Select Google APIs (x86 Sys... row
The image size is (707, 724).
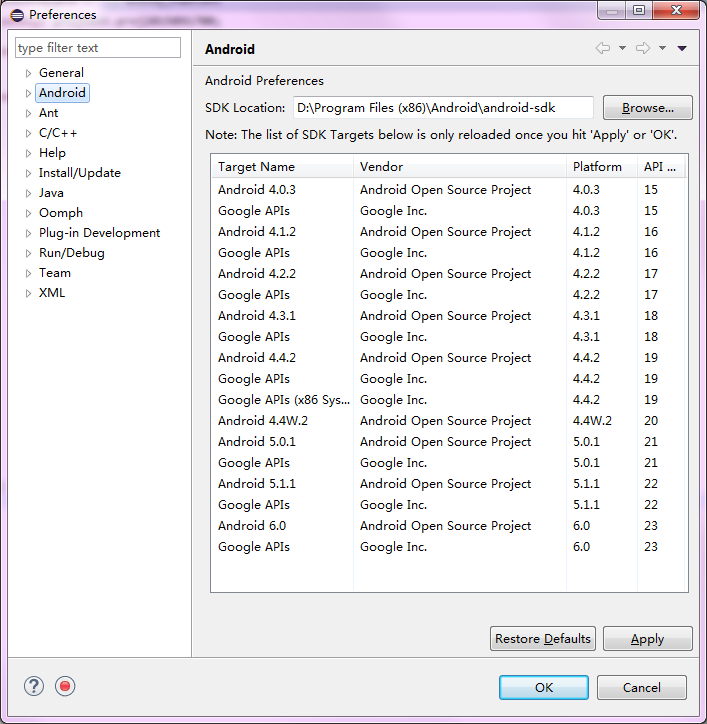click(449, 400)
